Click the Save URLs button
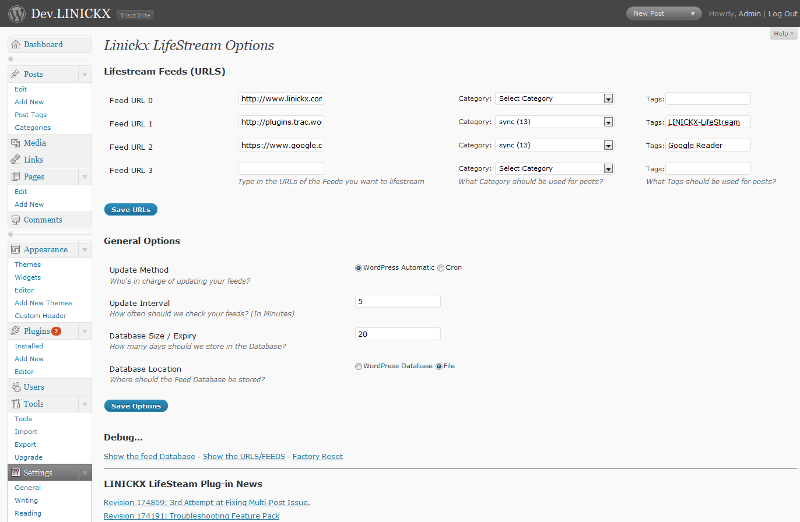The image size is (800, 522). pos(131,210)
